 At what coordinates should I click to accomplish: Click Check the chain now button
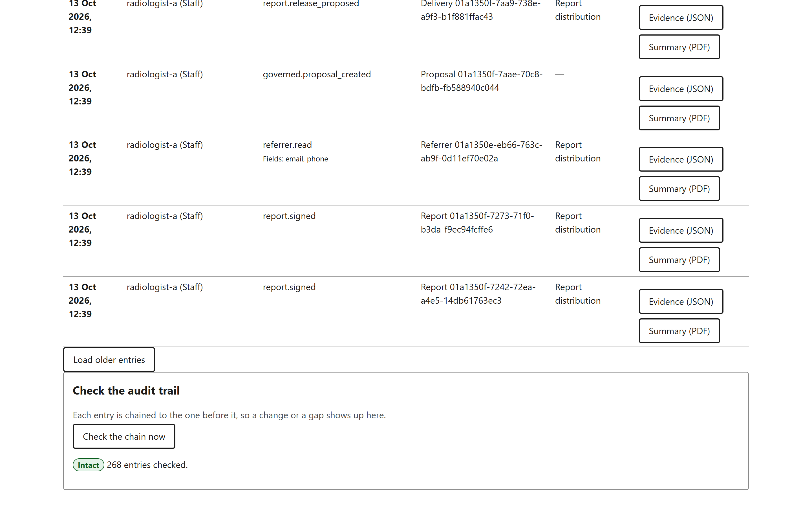(124, 436)
